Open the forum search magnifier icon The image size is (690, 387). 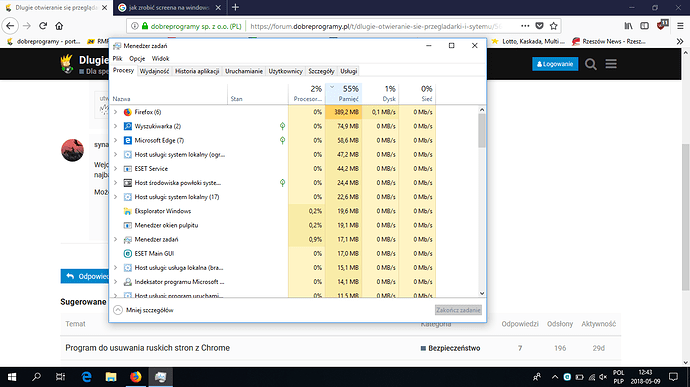coord(591,64)
